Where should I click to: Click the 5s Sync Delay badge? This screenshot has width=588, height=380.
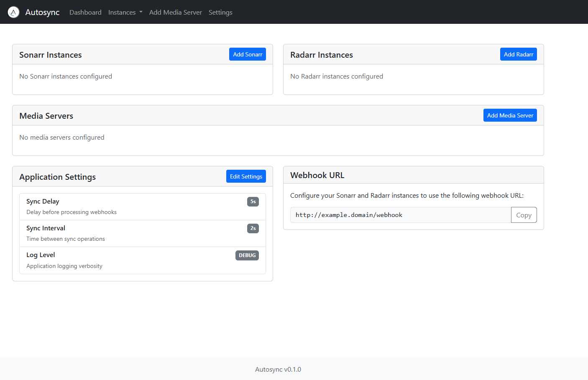pos(253,201)
